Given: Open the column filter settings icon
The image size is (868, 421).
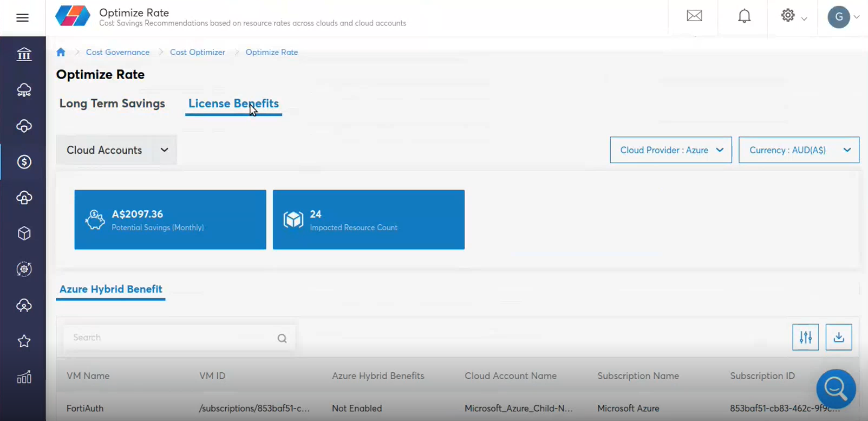Looking at the screenshot, I should (806, 337).
